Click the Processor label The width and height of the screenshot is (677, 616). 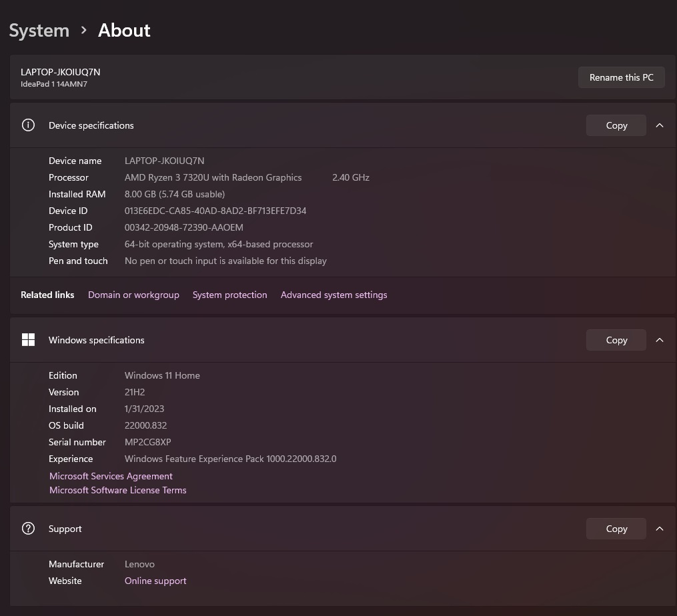(x=68, y=177)
